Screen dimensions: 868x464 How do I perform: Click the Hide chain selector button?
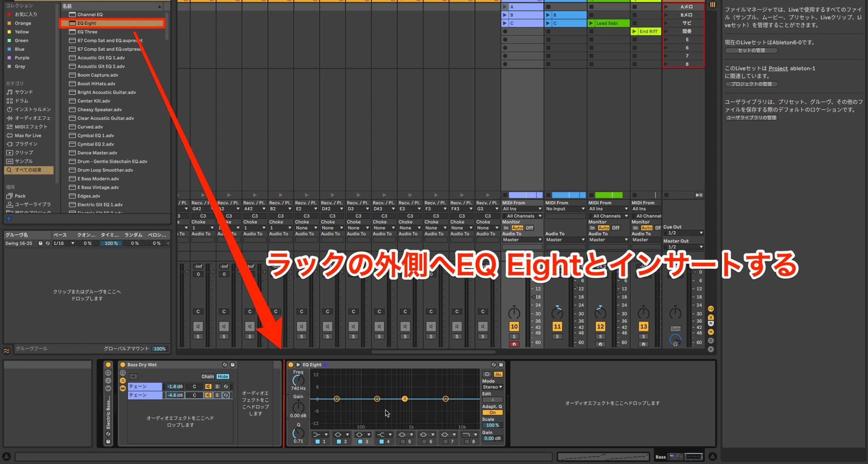[223, 376]
